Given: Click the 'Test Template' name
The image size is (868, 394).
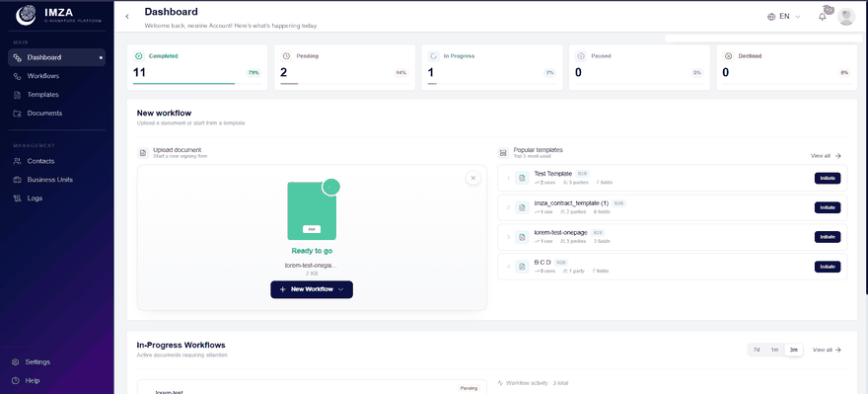Looking at the screenshot, I should (553, 174).
